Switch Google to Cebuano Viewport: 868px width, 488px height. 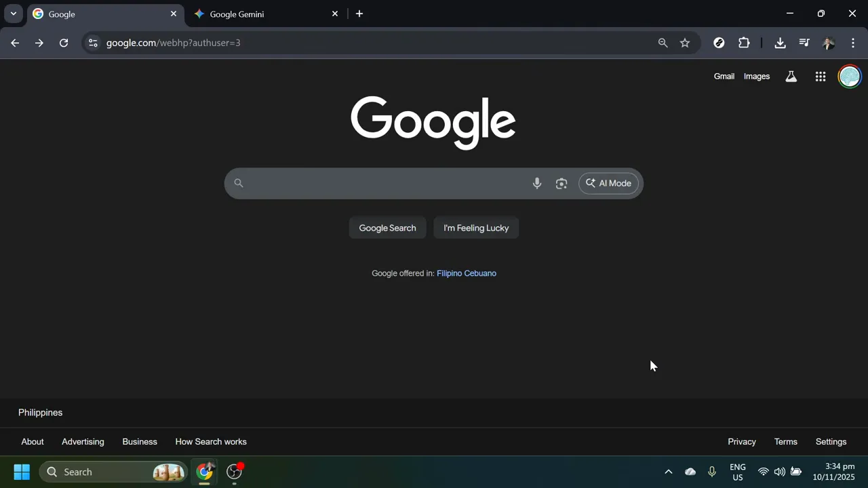tap(481, 273)
